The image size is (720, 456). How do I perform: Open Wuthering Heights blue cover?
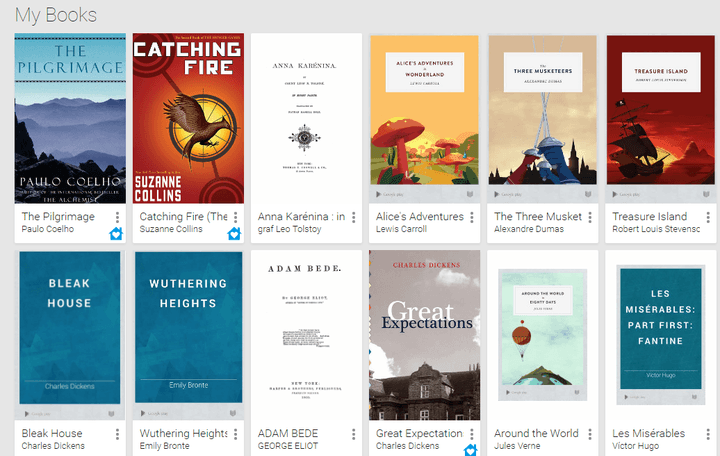pos(188,335)
